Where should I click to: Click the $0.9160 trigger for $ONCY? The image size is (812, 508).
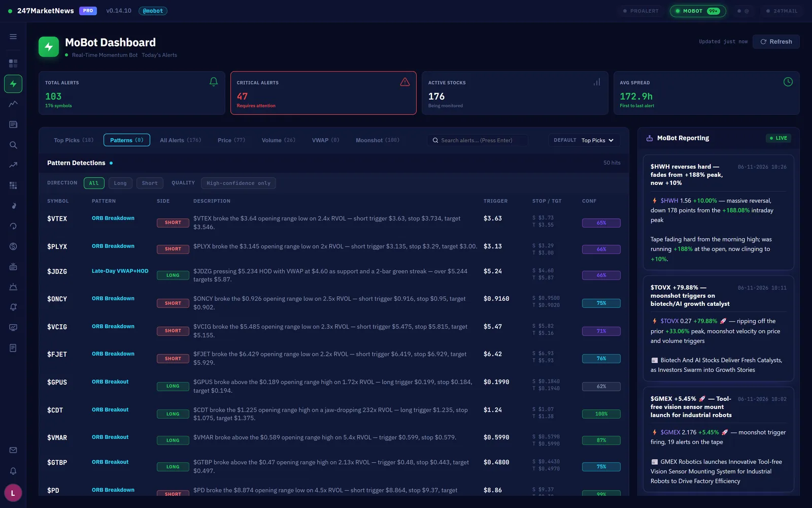[x=496, y=299]
